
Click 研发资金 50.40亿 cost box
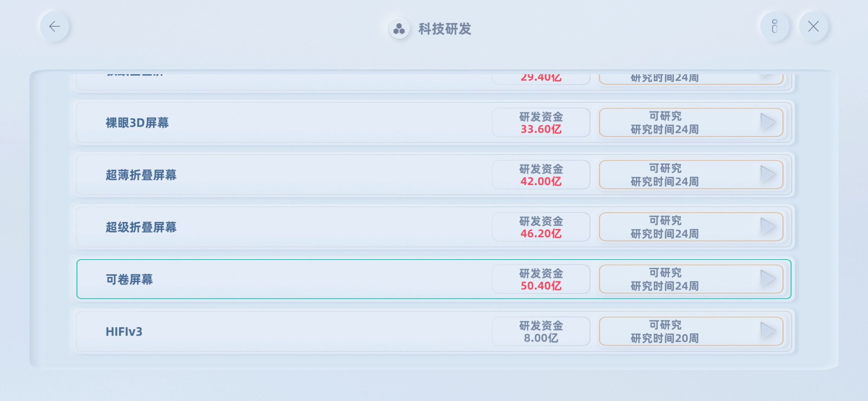point(541,279)
